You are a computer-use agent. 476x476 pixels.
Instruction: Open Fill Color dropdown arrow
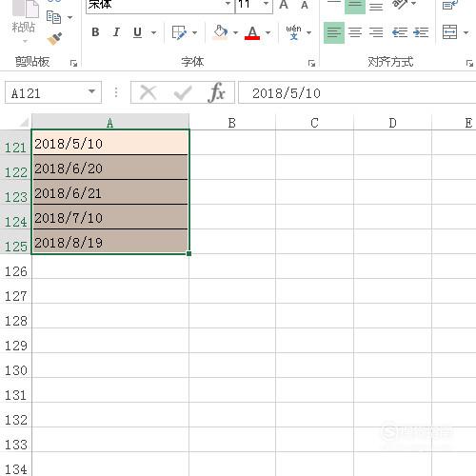235,32
